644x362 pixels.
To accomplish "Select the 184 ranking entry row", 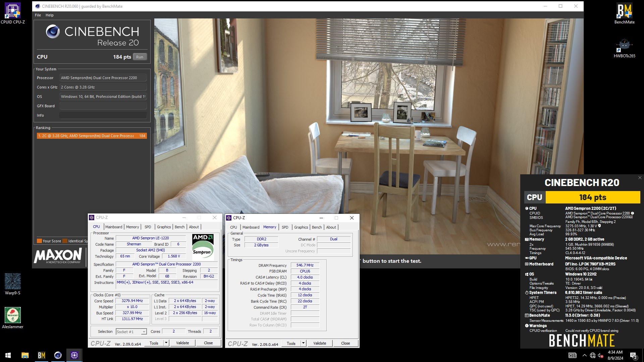I will (x=92, y=136).
